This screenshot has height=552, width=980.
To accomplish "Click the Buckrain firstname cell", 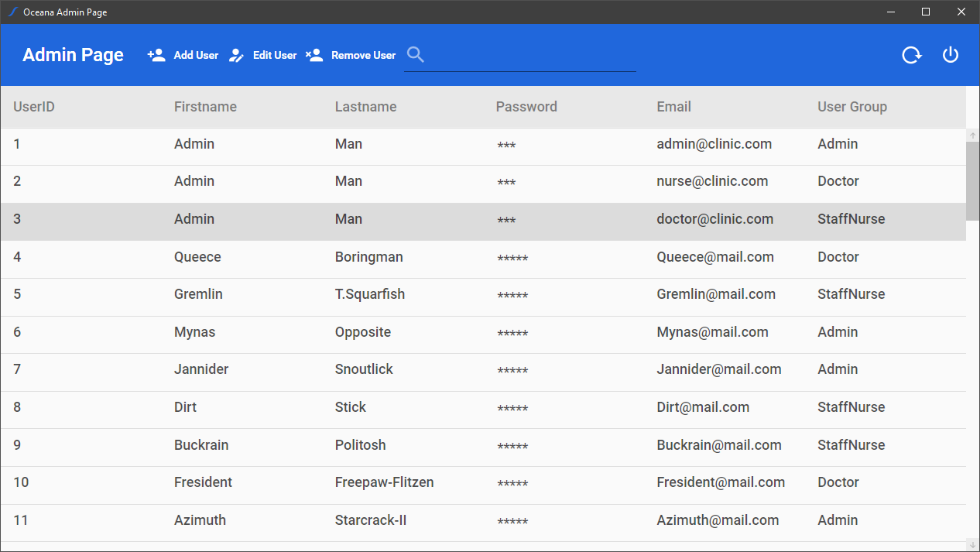I will (201, 445).
